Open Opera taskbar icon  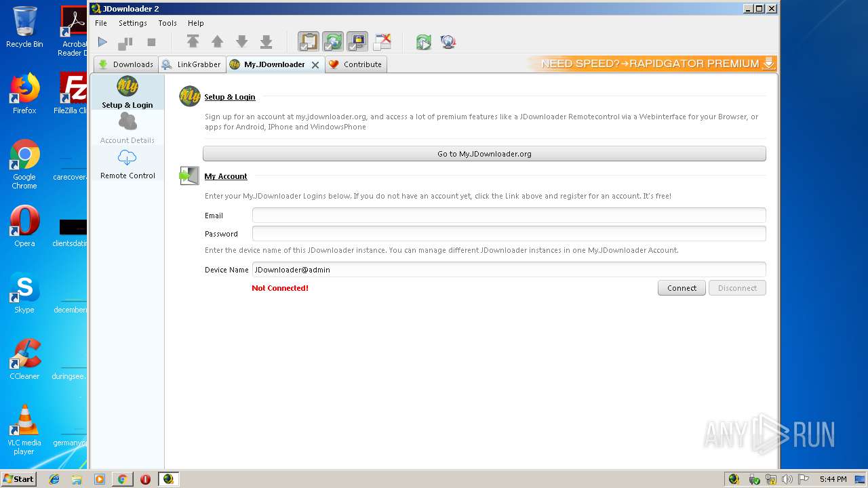point(145,479)
